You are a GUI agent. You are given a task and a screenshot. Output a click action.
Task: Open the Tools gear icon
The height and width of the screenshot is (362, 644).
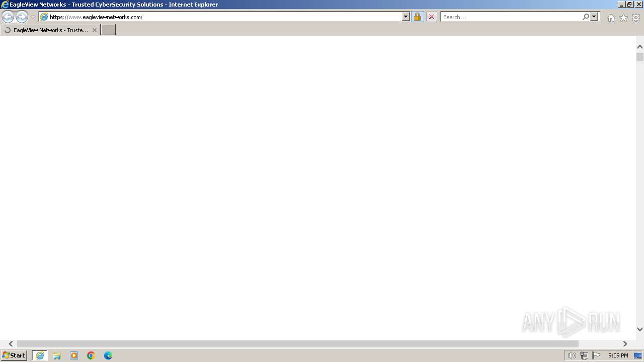pyautogui.click(x=636, y=18)
